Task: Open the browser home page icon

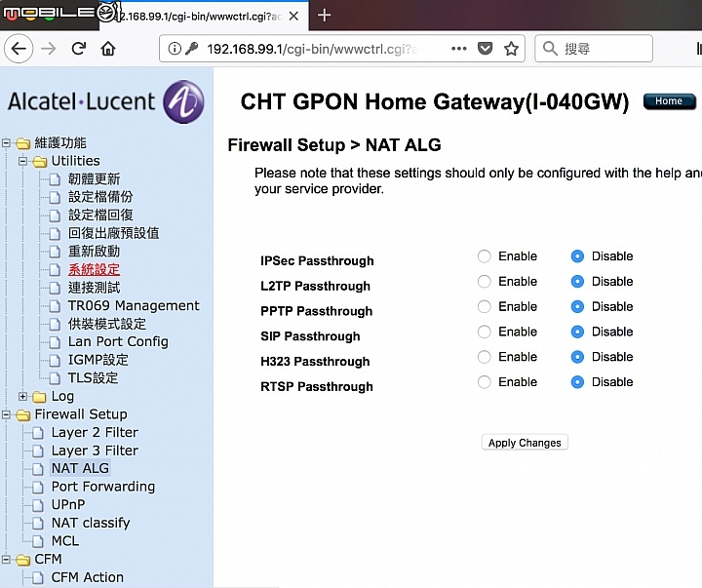Action: tap(108, 49)
